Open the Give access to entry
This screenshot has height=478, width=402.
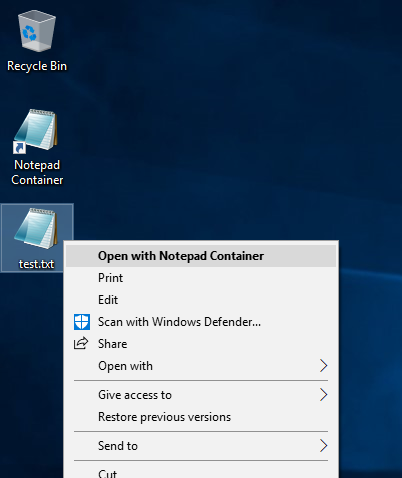tap(201, 395)
